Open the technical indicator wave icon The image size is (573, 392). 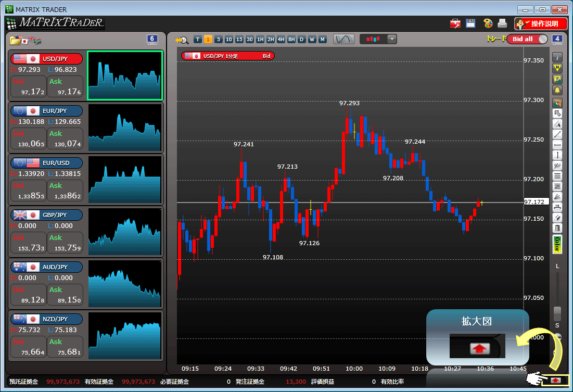pyautogui.click(x=343, y=39)
